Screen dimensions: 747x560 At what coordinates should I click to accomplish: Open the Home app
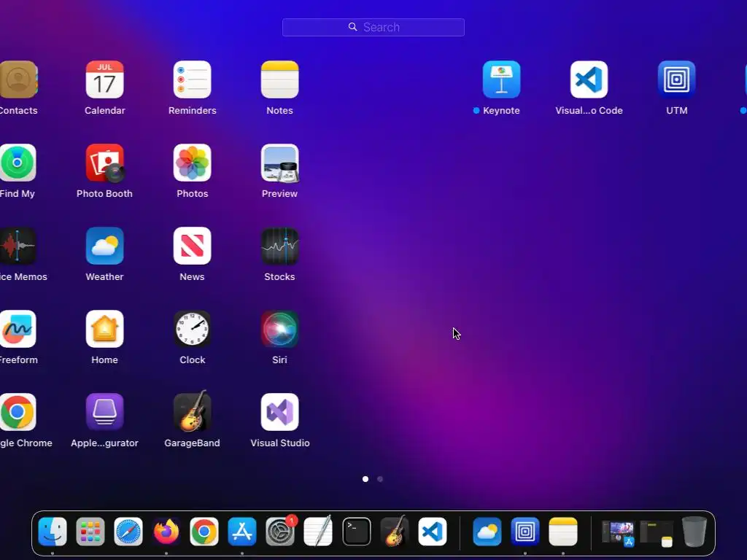click(105, 329)
